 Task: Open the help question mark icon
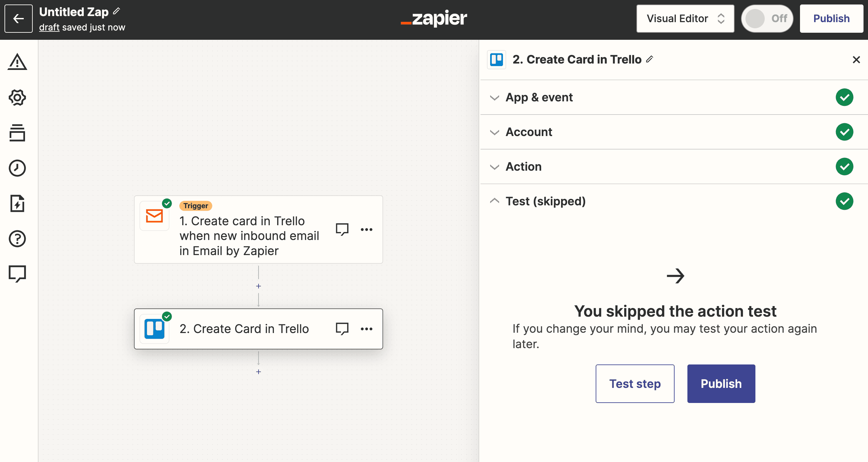click(17, 239)
